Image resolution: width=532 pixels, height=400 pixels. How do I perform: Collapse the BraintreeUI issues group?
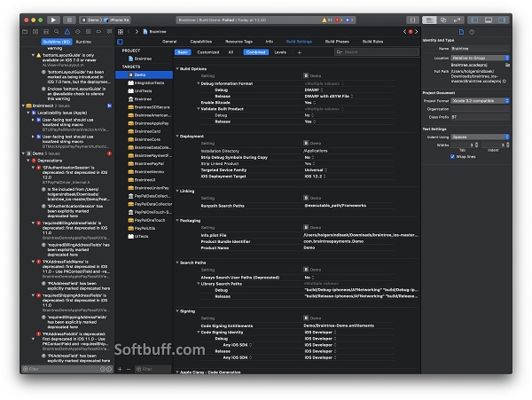[x=23, y=106]
